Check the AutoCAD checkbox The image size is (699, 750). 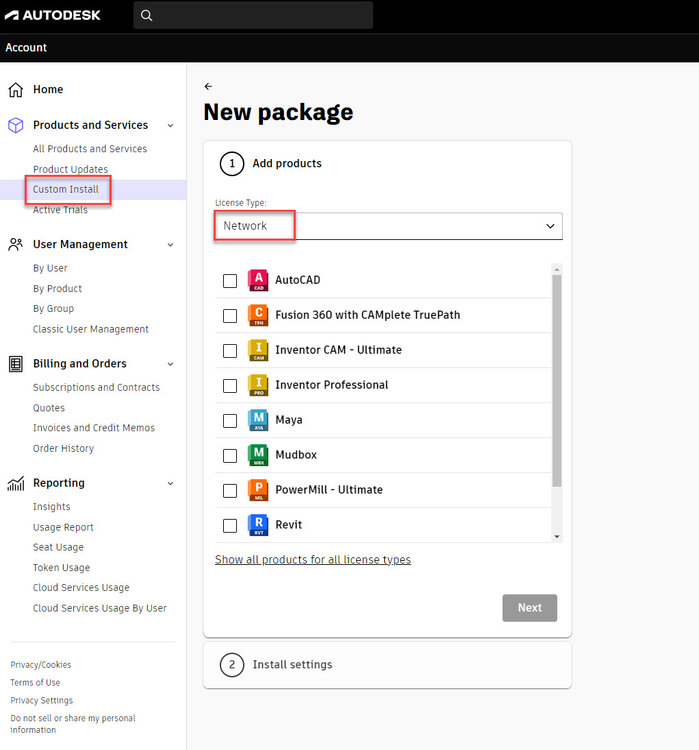(230, 281)
